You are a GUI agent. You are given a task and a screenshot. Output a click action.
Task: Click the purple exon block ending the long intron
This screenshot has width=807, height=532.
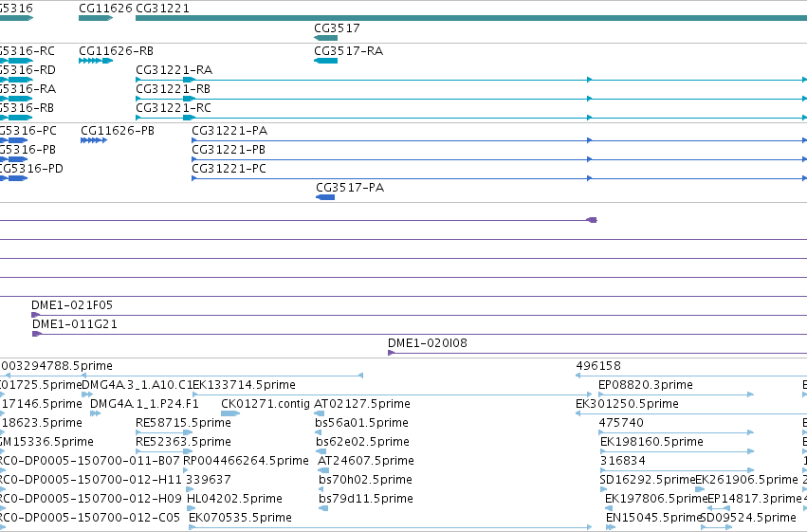(x=592, y=220)
